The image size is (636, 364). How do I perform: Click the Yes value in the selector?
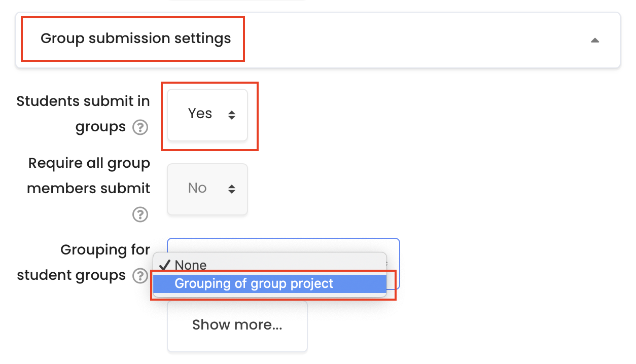tap(200, 114)
